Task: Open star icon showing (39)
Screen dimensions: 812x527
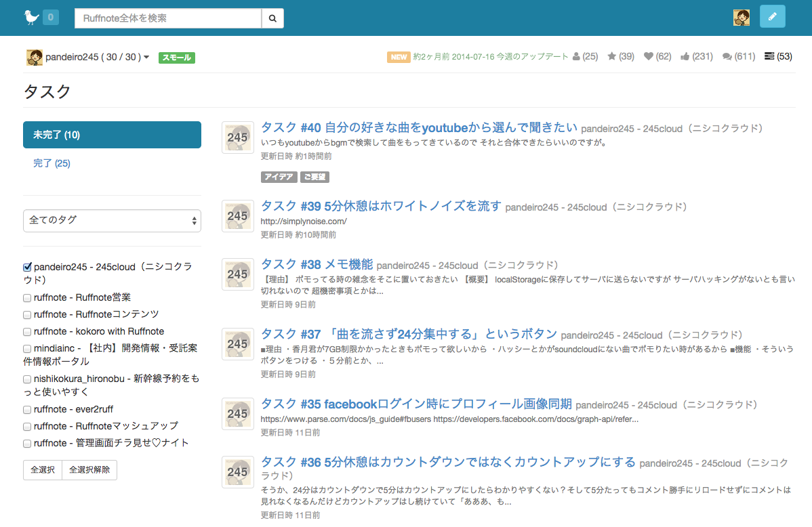Action: pyautogui.click(x=620, y=56)
